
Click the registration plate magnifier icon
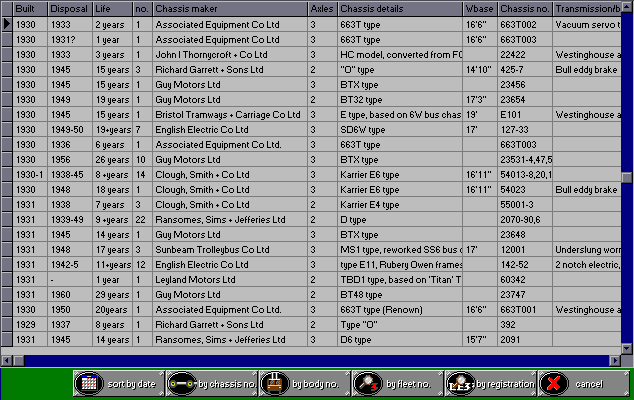pyautogui.click(x=461, y=383)
